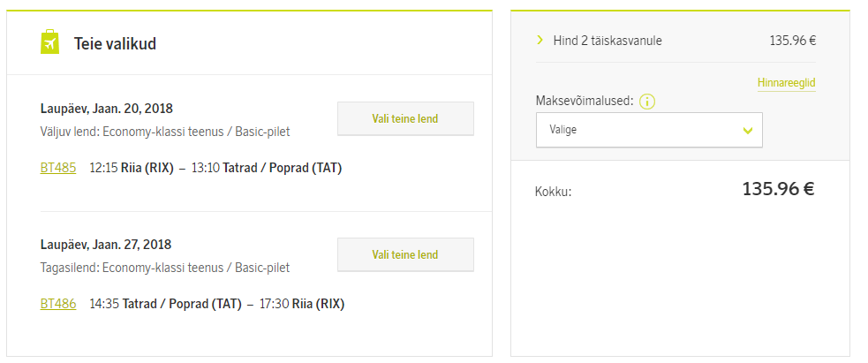The width and height of the screenshot is (868, 363).
Task: Open the Valige payment dropdown
Action: (649, 130)
